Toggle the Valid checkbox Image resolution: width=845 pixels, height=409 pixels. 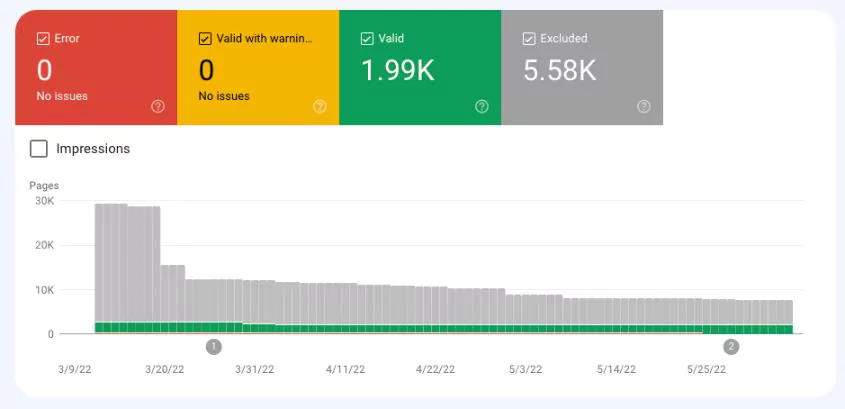tap(367, 39)
